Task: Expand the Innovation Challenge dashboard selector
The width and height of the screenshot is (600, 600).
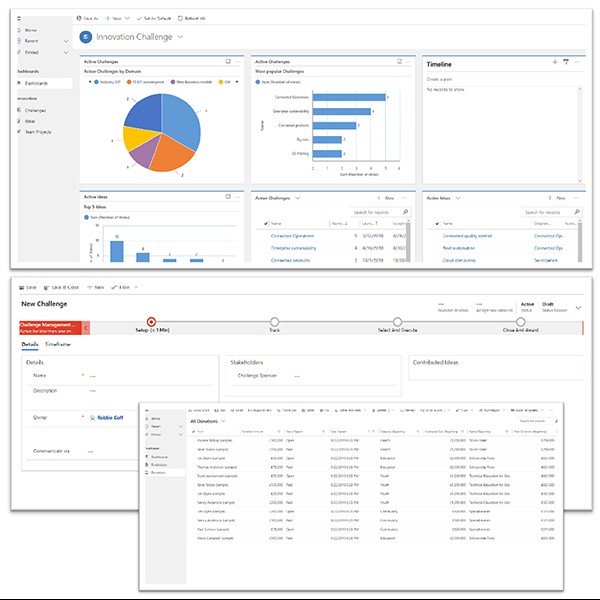Action: [x=180, y=37]
